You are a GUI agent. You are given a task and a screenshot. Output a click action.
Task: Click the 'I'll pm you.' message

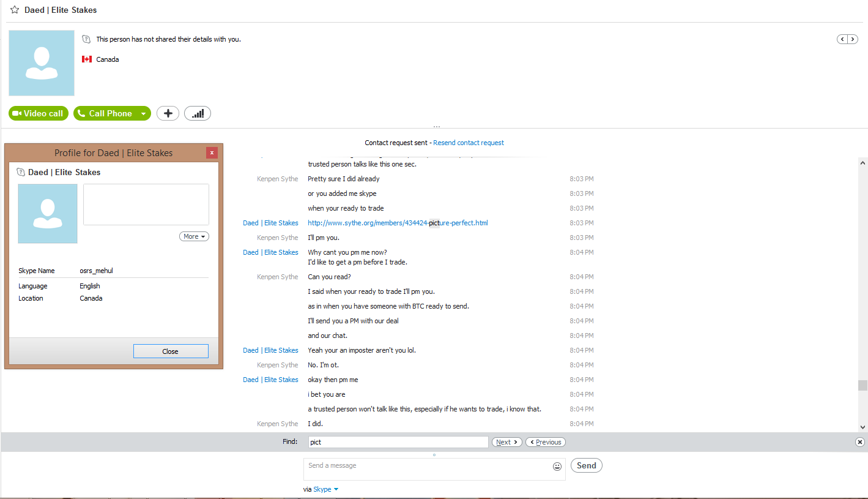tap(324, 238)
